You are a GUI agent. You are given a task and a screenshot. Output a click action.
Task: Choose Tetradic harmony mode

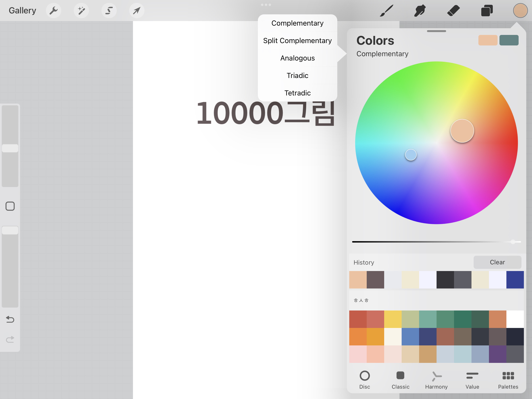click(298, 93)
